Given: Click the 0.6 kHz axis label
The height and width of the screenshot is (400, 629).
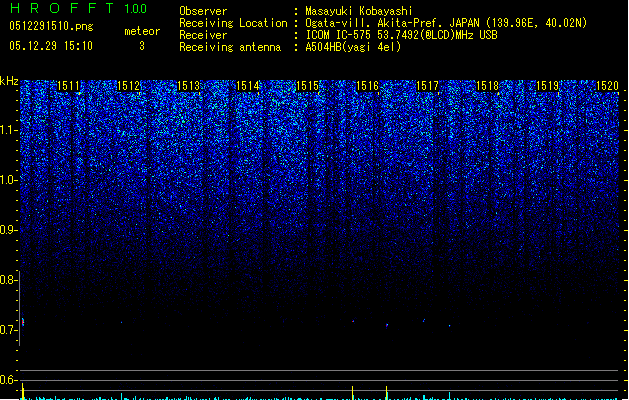Looking at the screenshot, I should [8, 380].
